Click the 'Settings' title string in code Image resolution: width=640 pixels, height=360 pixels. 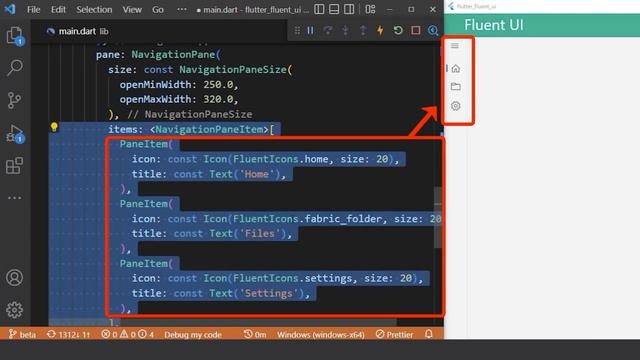click(x=269, y=293)
